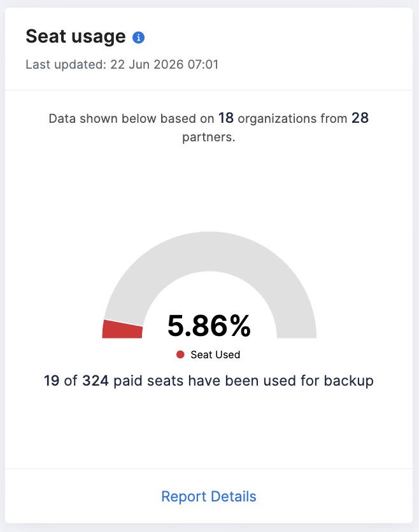Click the date 22 Jun 2026
The width and height of the screenshot is (419, 532).
pyautogui.click(x=146, y=64)
